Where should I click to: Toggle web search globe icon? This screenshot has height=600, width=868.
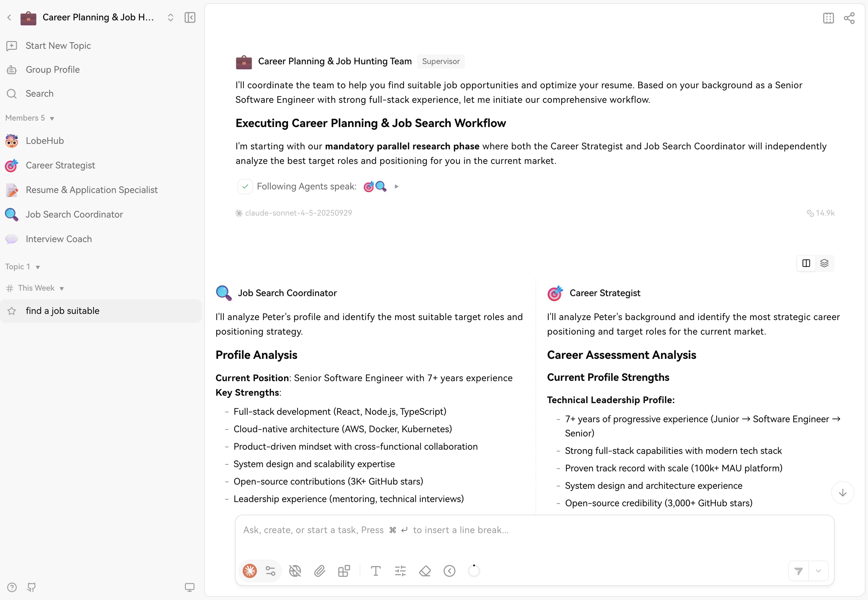pyautogui.click(x=295, y=571)
